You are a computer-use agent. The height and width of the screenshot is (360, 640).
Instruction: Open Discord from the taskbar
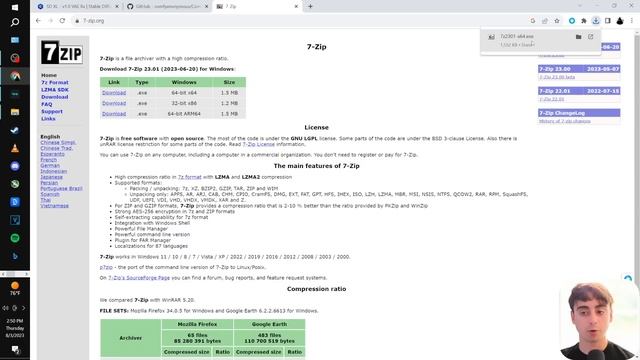(x=15, y=166)
